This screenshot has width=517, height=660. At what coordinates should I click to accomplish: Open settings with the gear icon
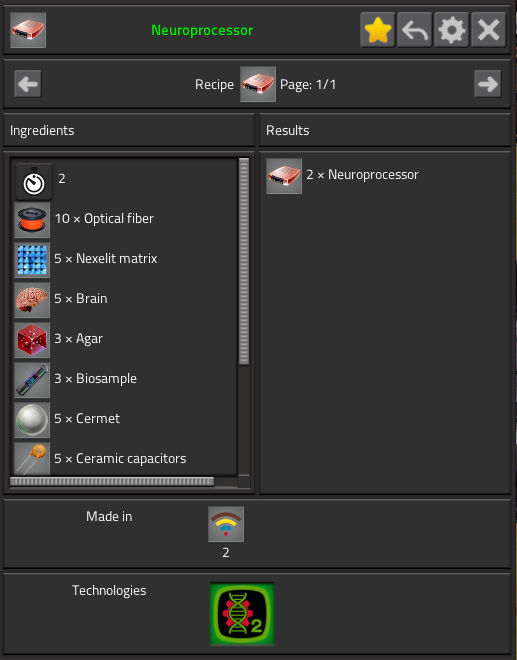451,29
